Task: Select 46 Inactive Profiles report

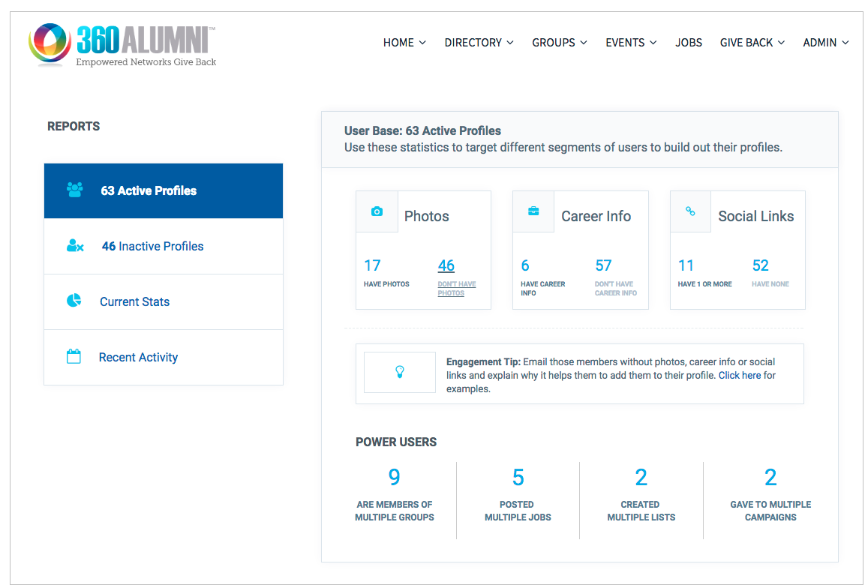Action: pos(164,247)
